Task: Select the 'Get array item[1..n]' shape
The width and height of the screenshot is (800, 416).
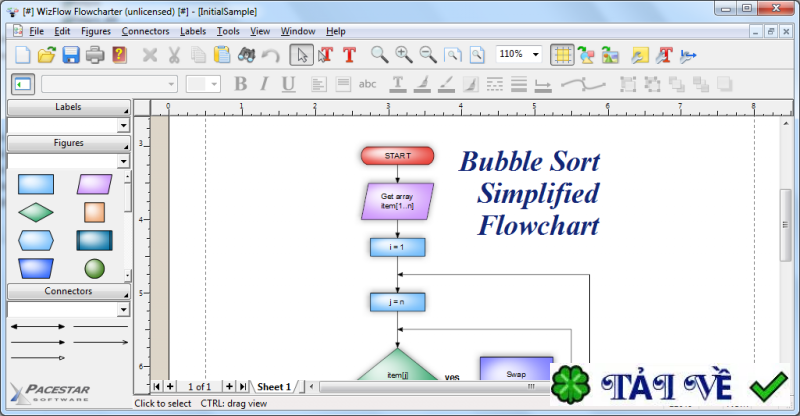Action: pos(397,201)
